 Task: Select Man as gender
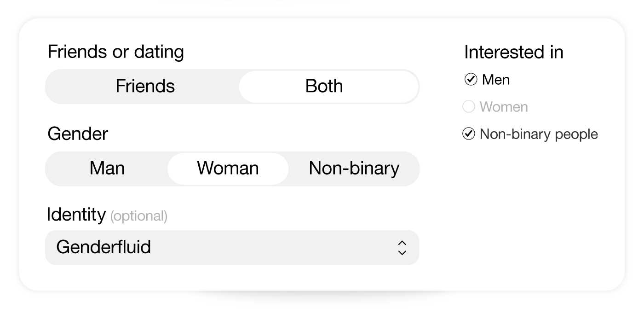pyautogui.click(x=106, y=169)
